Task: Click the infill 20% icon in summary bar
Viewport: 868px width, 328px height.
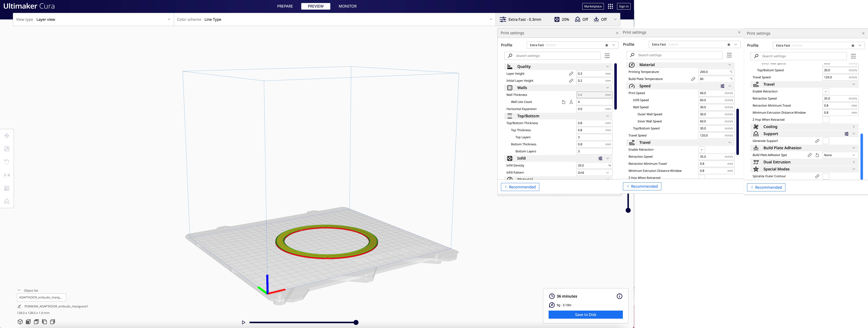Action: [x=557, y=20]
